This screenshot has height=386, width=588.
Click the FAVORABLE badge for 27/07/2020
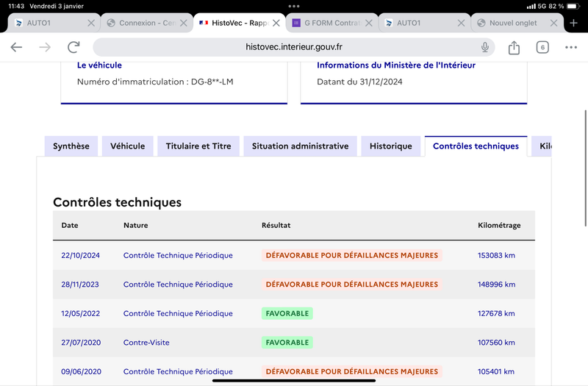tap(287, 343)
